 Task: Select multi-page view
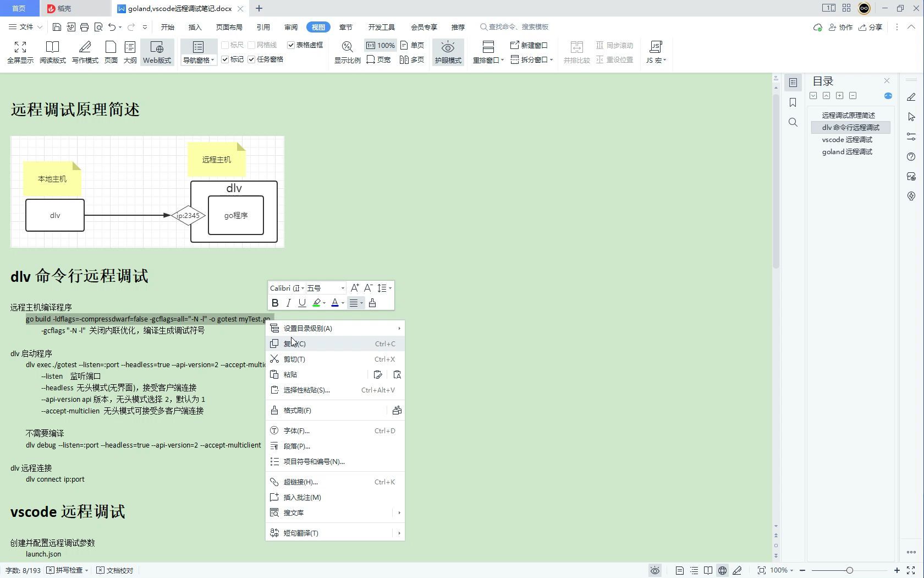(x=413, y=59)
